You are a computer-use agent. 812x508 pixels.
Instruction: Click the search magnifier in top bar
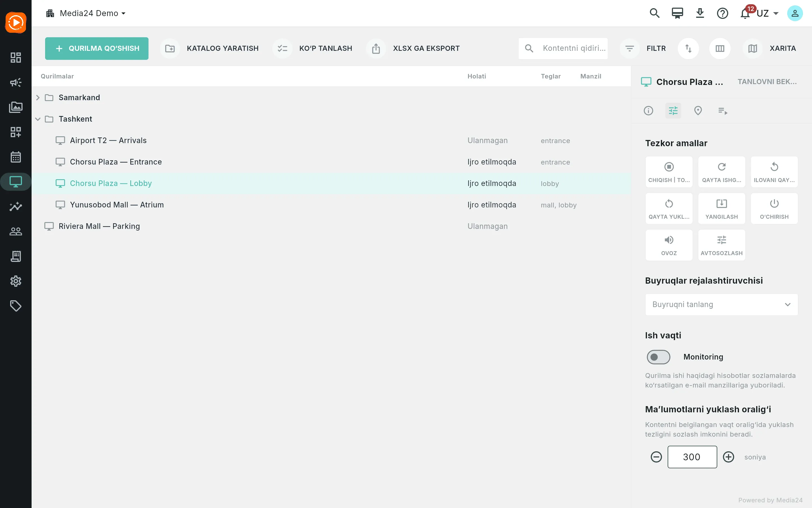655,14
